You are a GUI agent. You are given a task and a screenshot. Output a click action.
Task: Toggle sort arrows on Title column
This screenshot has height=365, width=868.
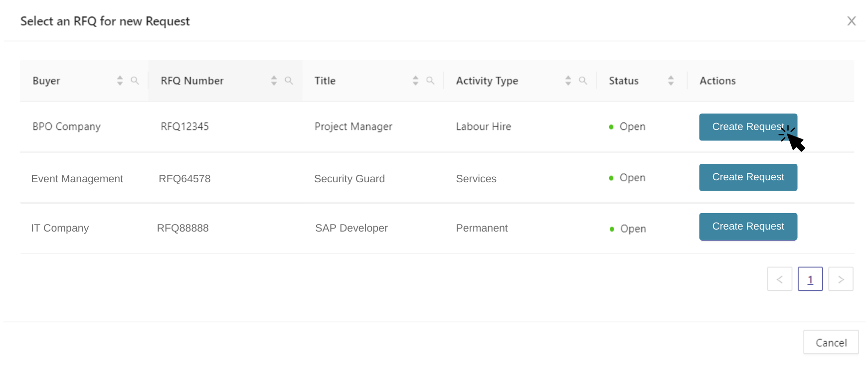[415, 81]
